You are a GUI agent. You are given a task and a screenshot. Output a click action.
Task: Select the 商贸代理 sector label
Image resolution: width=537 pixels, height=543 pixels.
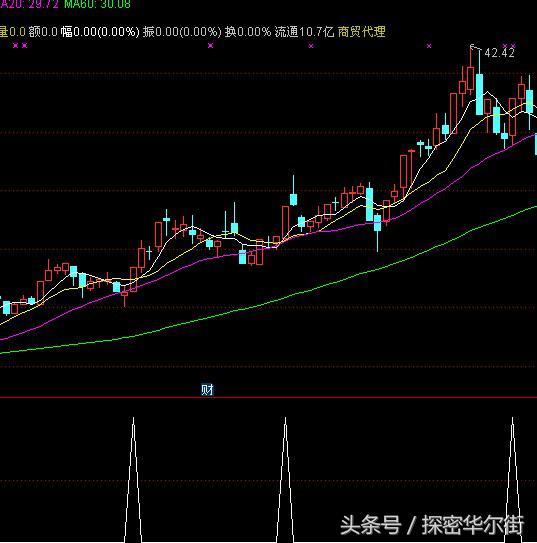(x=361, y=32)
